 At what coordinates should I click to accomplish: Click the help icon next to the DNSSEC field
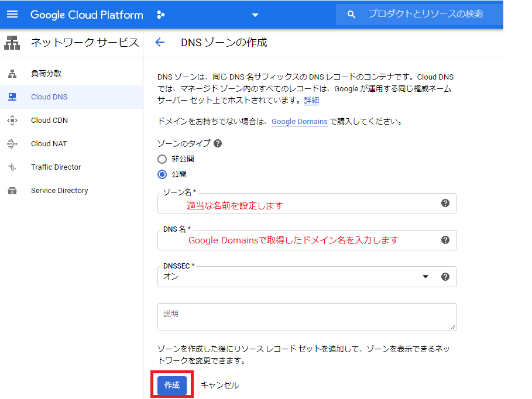(x=445, y=277)
